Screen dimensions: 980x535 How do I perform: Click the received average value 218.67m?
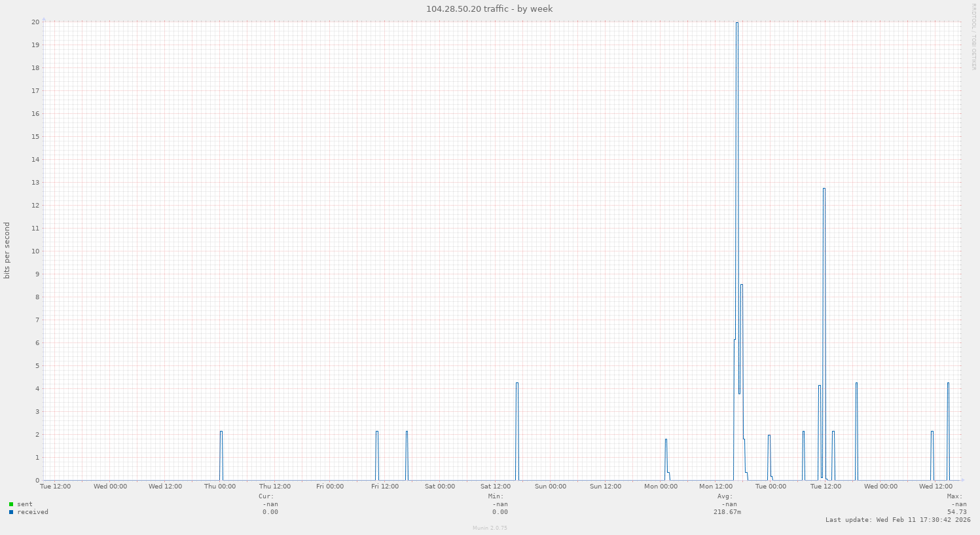pyautogui.click(x=727, y=512)
